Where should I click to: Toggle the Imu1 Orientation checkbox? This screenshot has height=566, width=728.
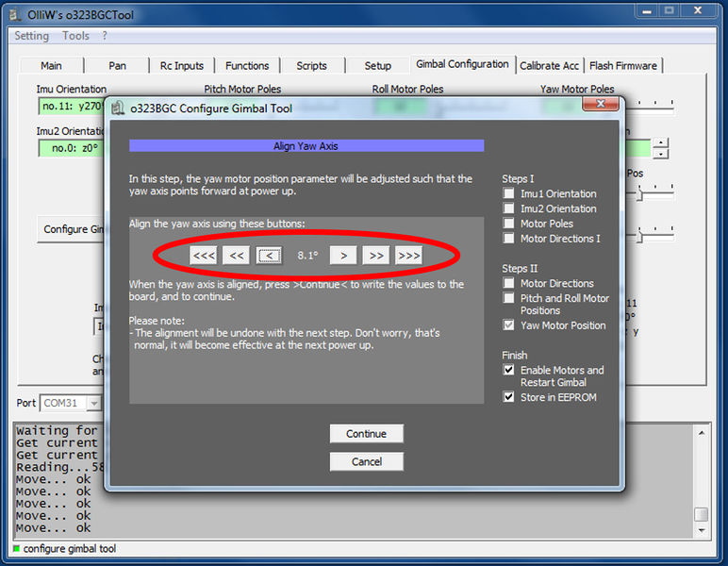click(509, 193)
